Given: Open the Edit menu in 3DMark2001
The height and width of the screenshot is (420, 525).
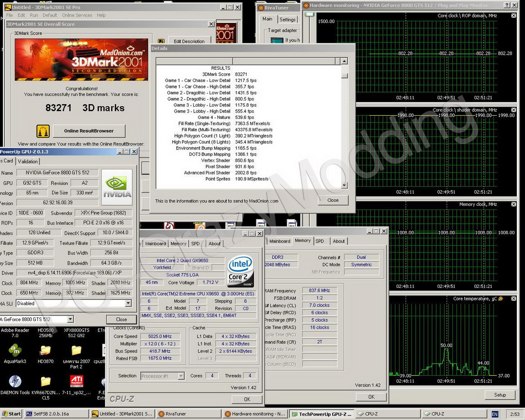Looking at the screenshot, I should point(21,15).
